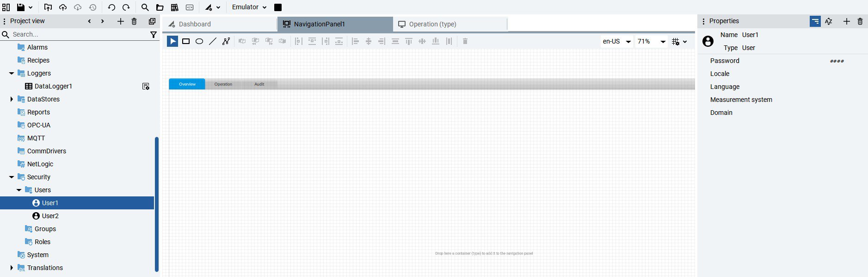The image size is (868, 277).
Task: Click the panel layout icon in top toolbar
Action: (6, 7)
